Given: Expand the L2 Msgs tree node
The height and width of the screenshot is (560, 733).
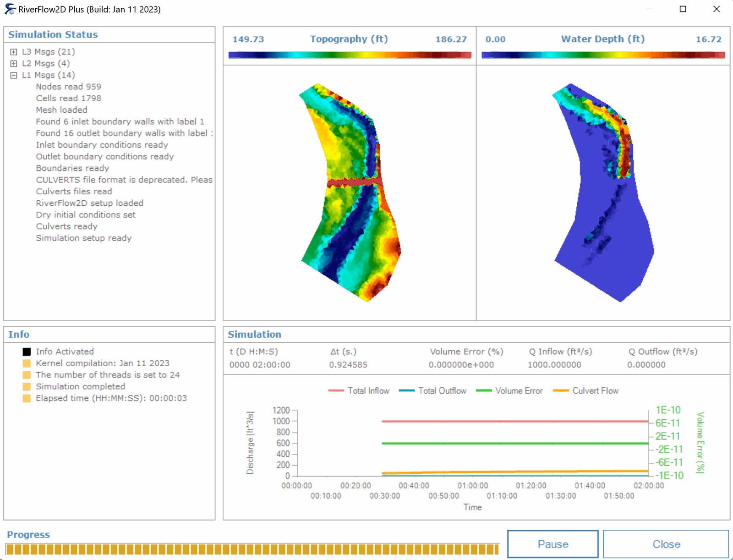Looking at the screenshot, I should 14,64.
